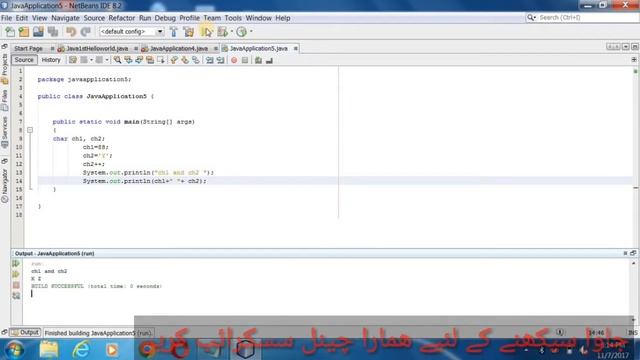This screenshot has width=640, height=360.
Task: Open the Projects side panel
Action: coord(4,69)
